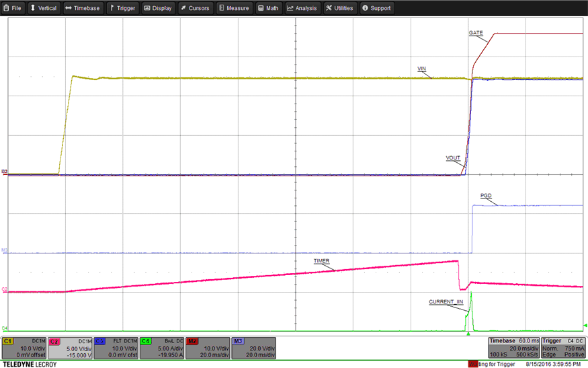The height and width of the screenshot is (368, 588).
Task: Open the Timebase descriptor box
Action: pyautogui.click(x=512, y=348)
